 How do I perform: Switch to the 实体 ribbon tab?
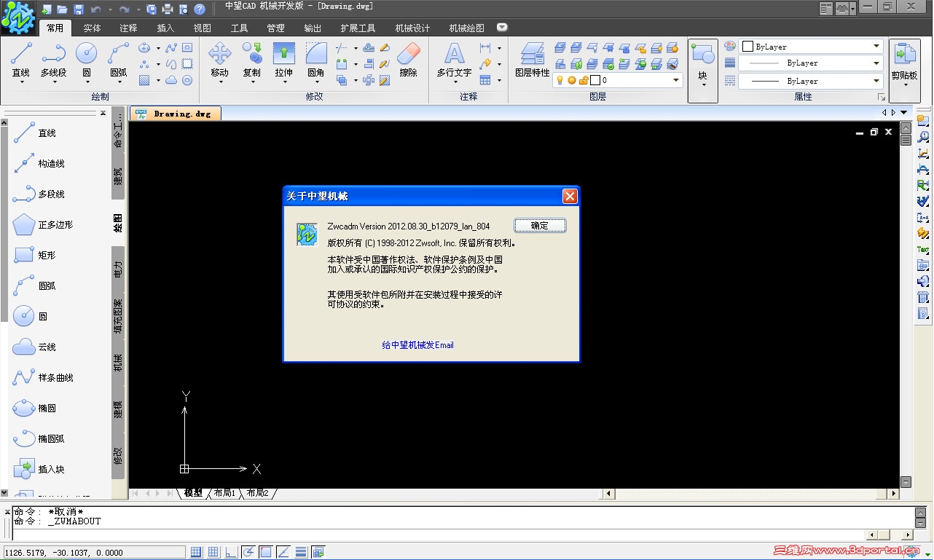(93, 28)
